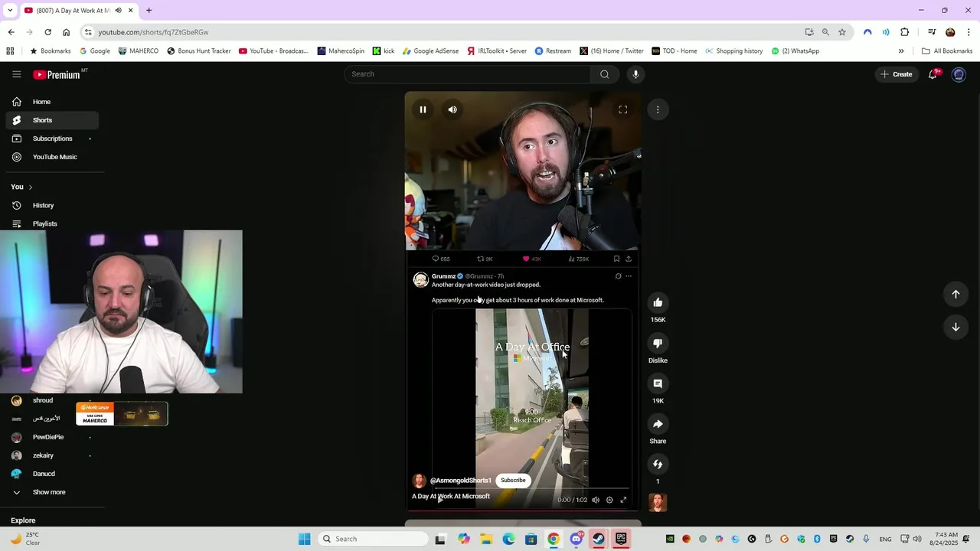The image size is (980, 551).
Task: Bookmark this page with the star
Action: [x=842, y=32]
